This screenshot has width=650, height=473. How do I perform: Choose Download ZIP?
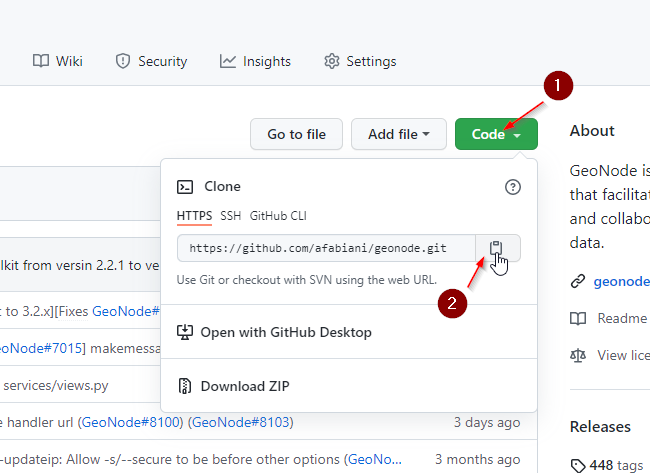point(349,386)
